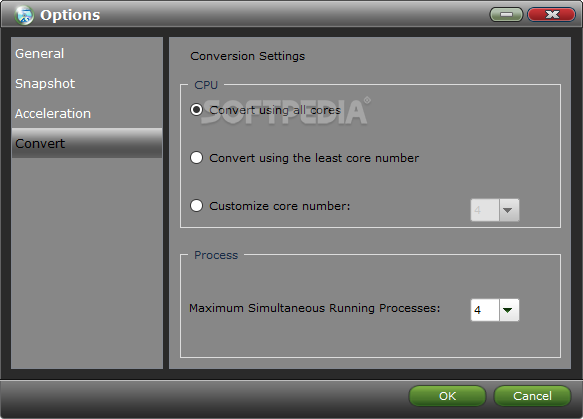Minimize the Options window
Viewport: 583px width, 419px height.
click(506, 14)
